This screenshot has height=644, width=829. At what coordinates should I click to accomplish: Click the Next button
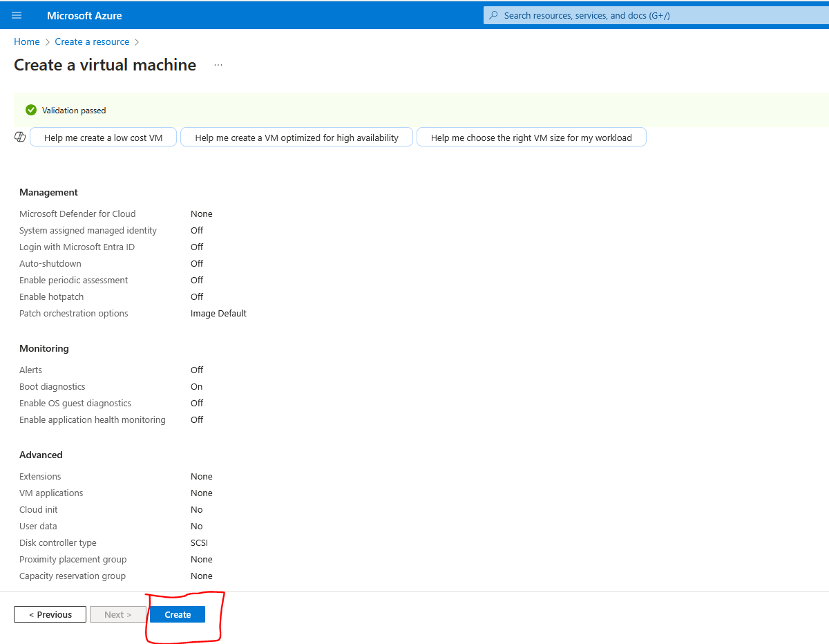point(118,614)
